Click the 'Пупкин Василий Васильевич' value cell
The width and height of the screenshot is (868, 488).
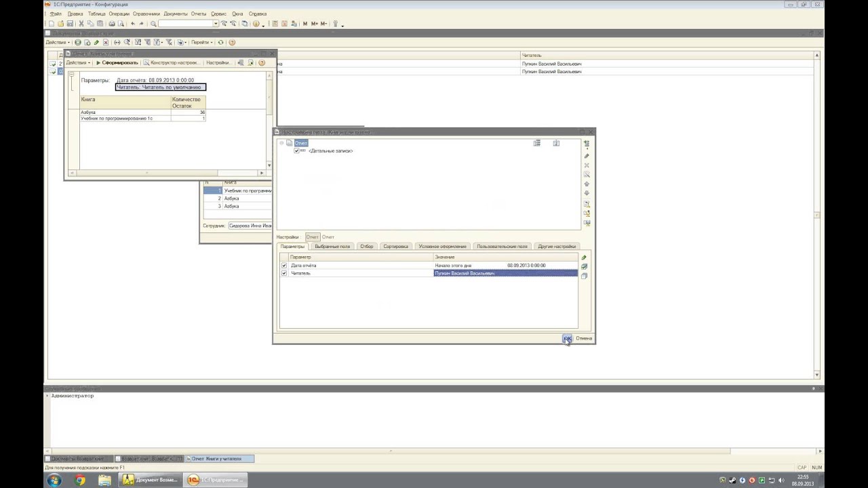click(505, 273)
